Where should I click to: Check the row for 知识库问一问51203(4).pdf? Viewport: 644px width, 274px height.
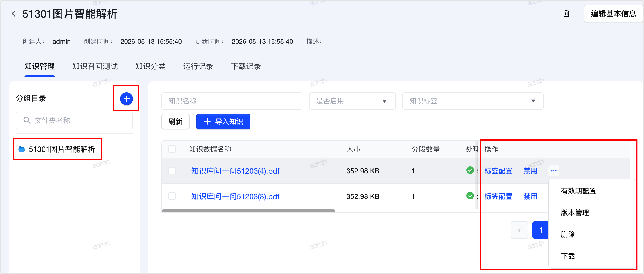tap(172, 171)
